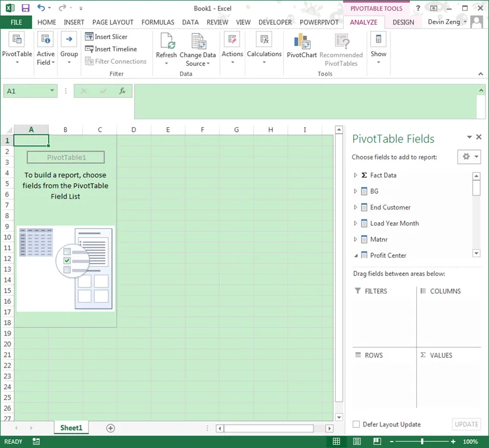The width and height of the screenshot is (489, 448).
Task: Click the Insert Function fx icon
Action: [x=122, y=91]
